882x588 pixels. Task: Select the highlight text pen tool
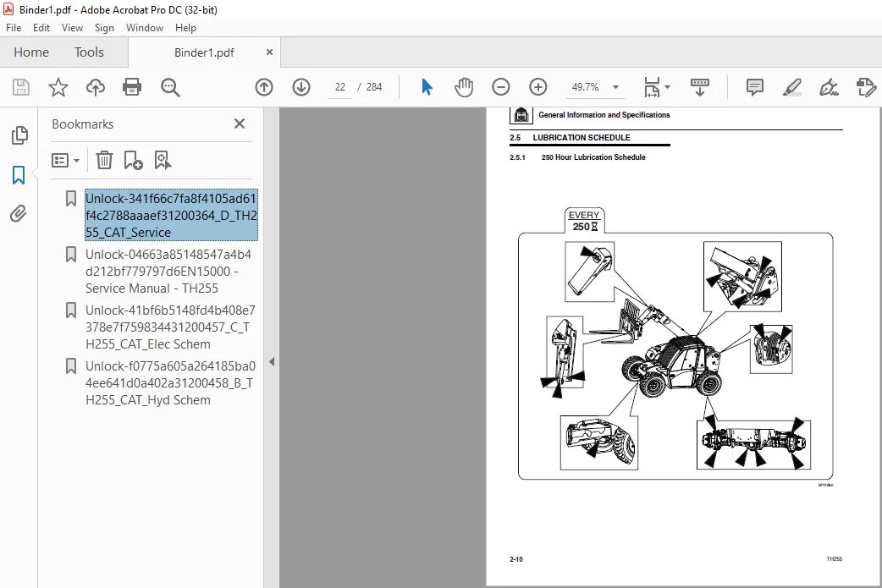tap(792, 87)
